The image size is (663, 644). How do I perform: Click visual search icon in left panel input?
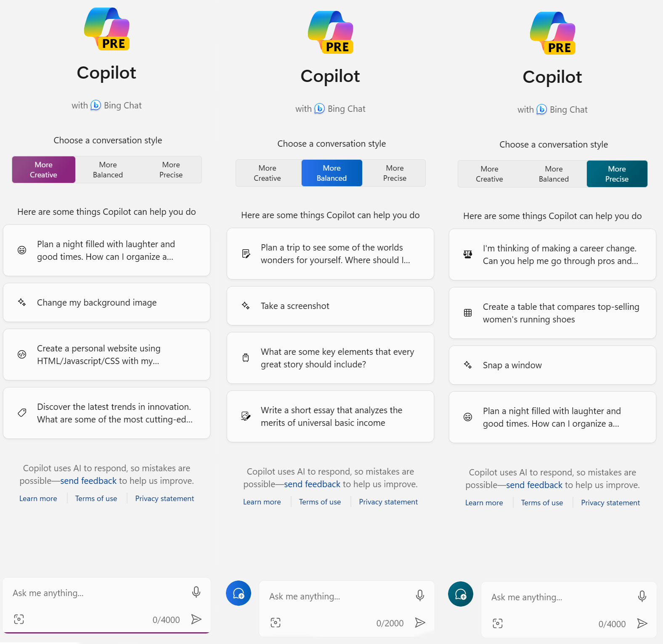[x=19, y=619]
